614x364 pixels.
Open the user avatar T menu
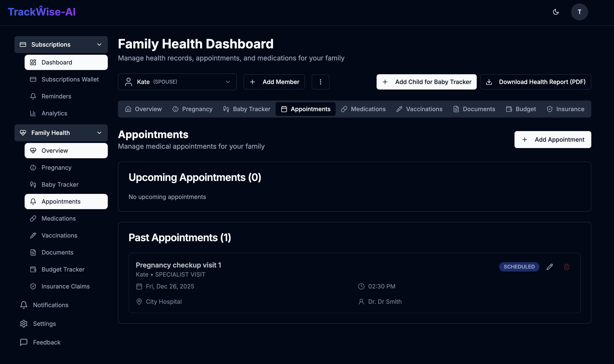[579, 12]
